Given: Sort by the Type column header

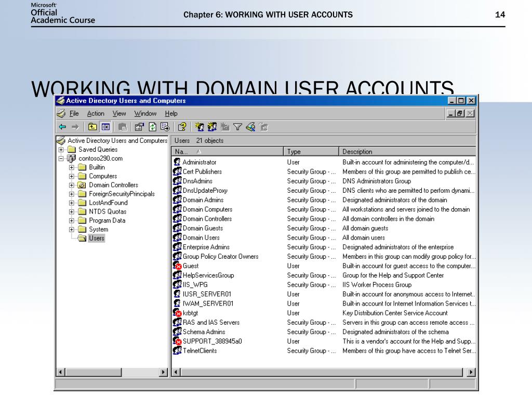Looking at the screenshot, I should pyautogui.click(x=311, y=151).
